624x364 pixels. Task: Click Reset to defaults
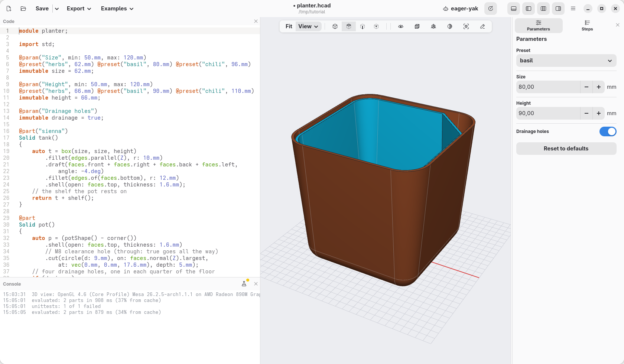pyautogui.click(x=566, y=149)
